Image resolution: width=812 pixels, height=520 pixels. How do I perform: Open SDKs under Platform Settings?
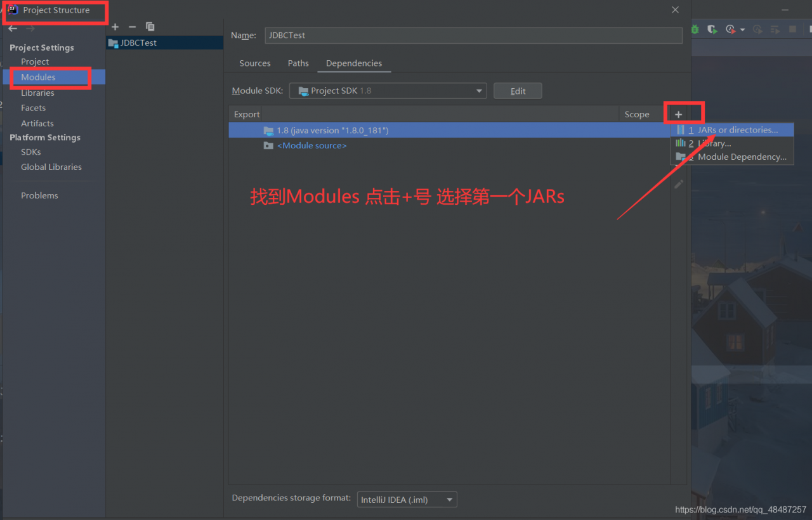30,152
